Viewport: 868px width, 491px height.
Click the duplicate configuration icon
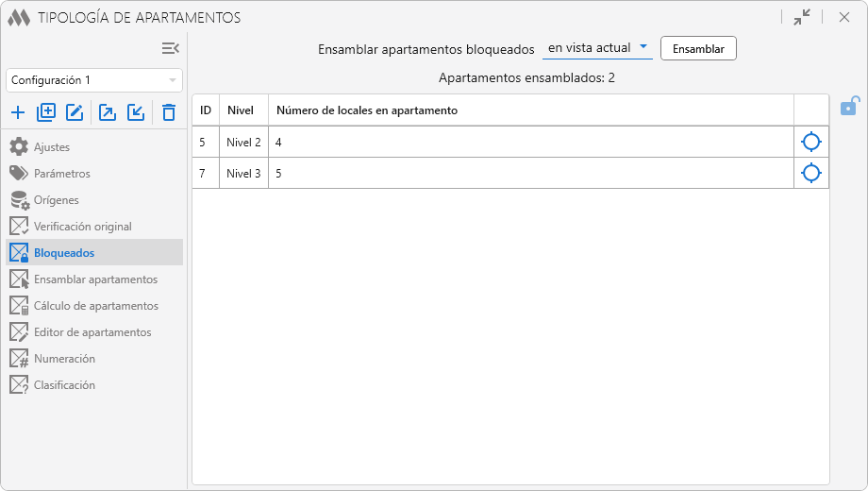click(x=46, y=113)
